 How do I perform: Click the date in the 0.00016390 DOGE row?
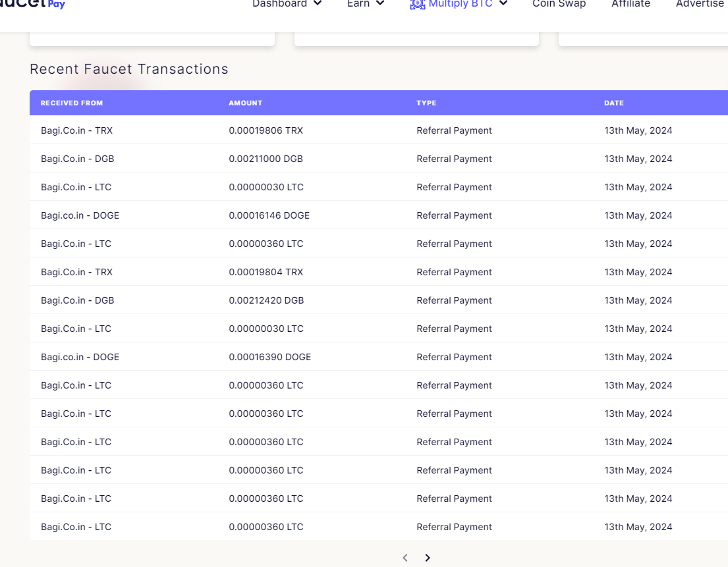click(638, 357)
